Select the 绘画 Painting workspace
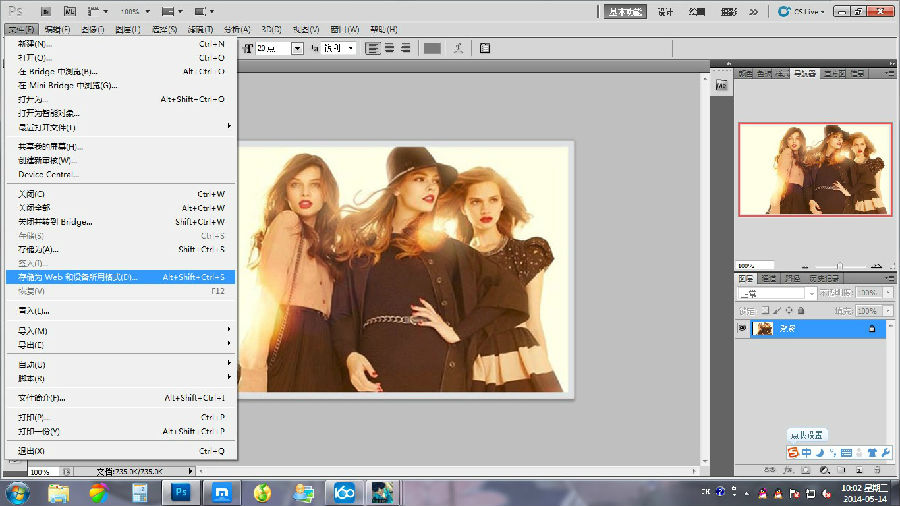Image resolution: width=900 pixels, height=506 pixels. [697, 11]
